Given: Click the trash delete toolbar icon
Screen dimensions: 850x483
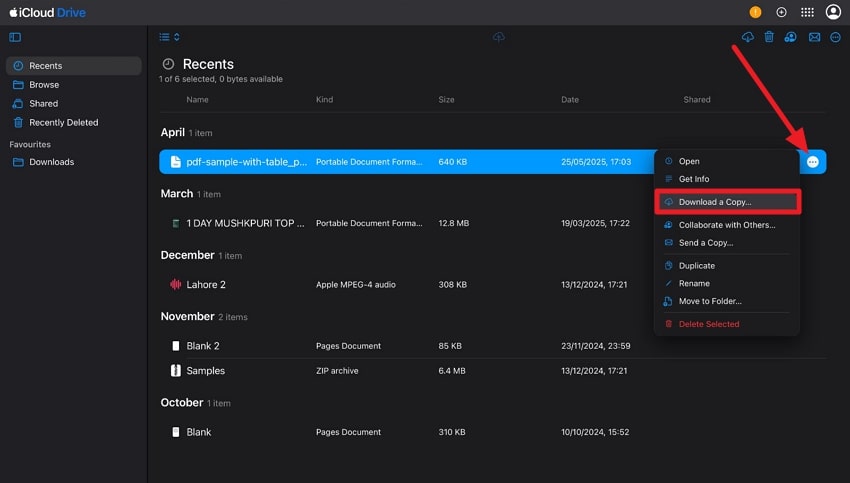Looking at the screenshot, I should (x=769, y=37).
